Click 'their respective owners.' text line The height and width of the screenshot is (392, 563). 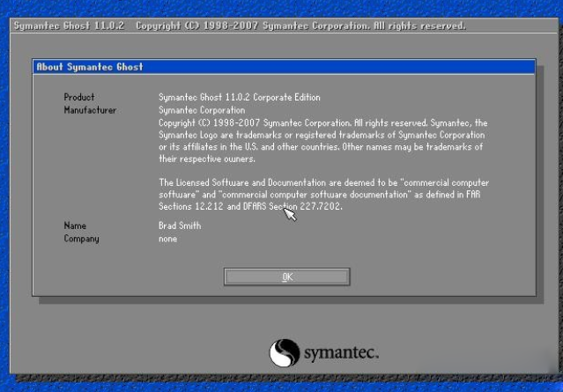[x=207, y=159]
